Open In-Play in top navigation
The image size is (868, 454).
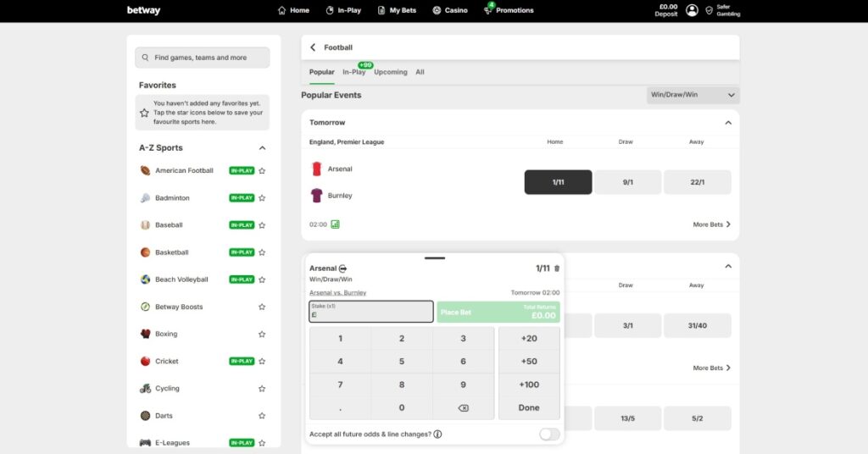point(343,10)
